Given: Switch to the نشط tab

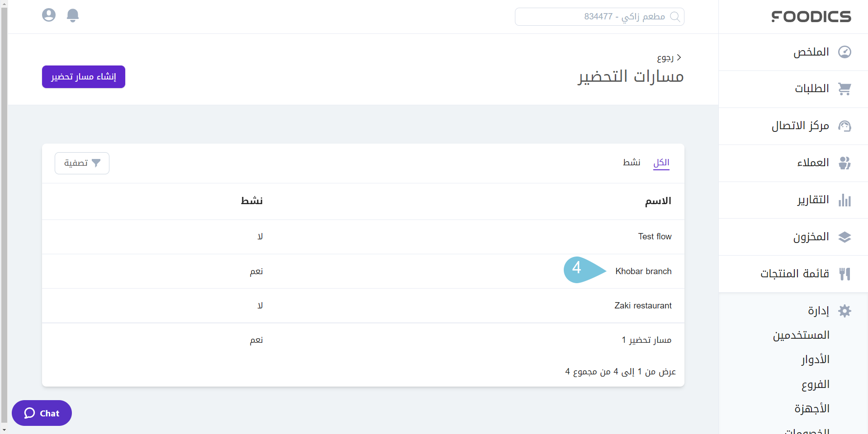Looking at the screenshot, I should (632, 163).
